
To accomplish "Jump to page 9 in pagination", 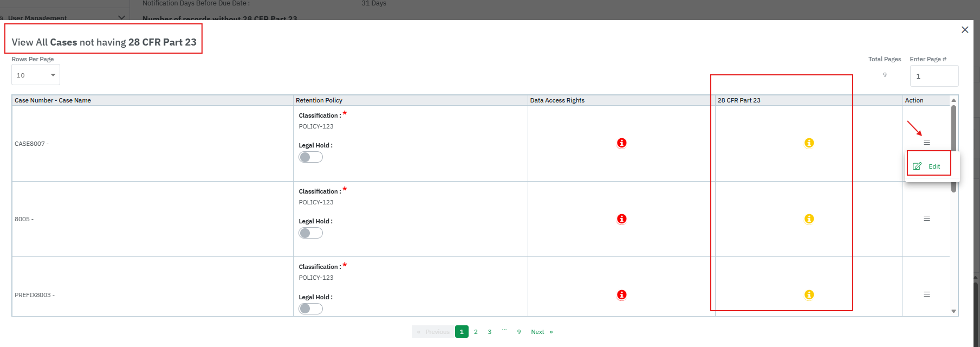I will point(518,332).
